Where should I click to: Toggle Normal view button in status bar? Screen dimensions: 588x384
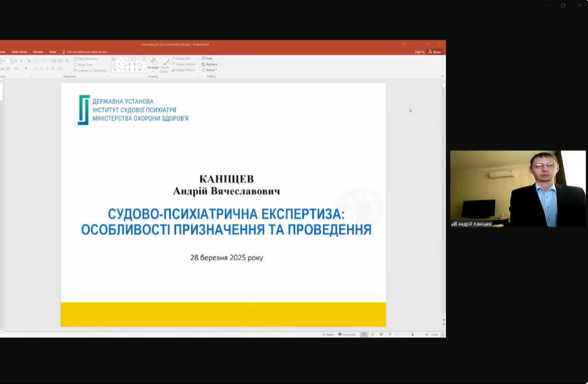click(x=364, y=334)
